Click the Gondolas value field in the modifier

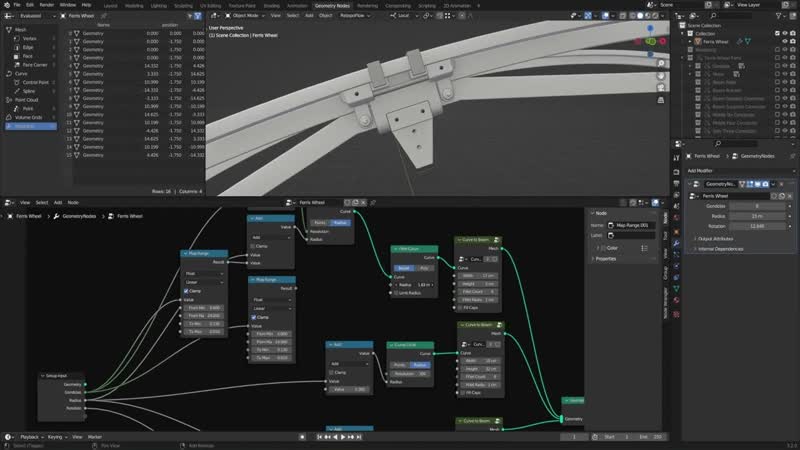click(x=757, y=206)
